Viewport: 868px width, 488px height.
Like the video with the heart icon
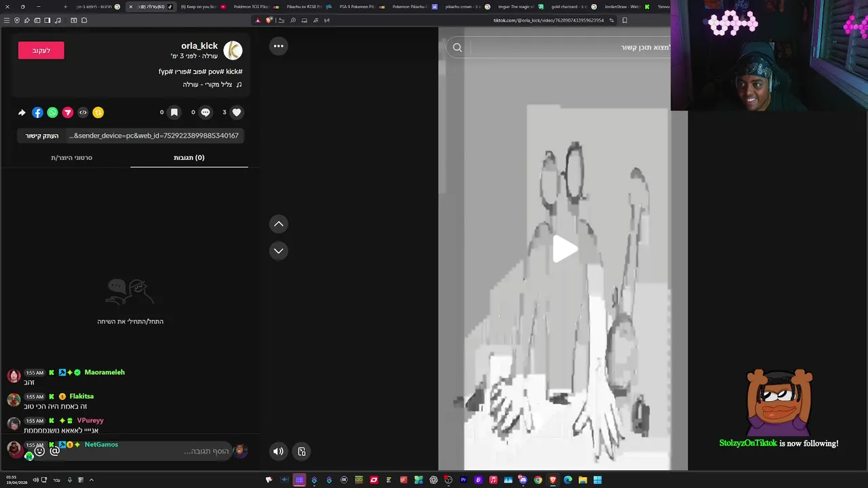(x=236, y=113)
